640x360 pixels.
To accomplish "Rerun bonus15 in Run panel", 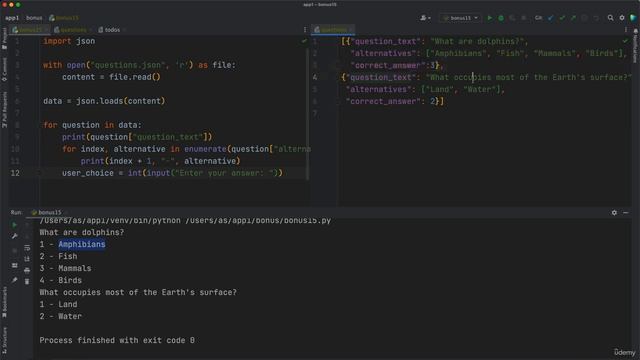I will [15, 225].
